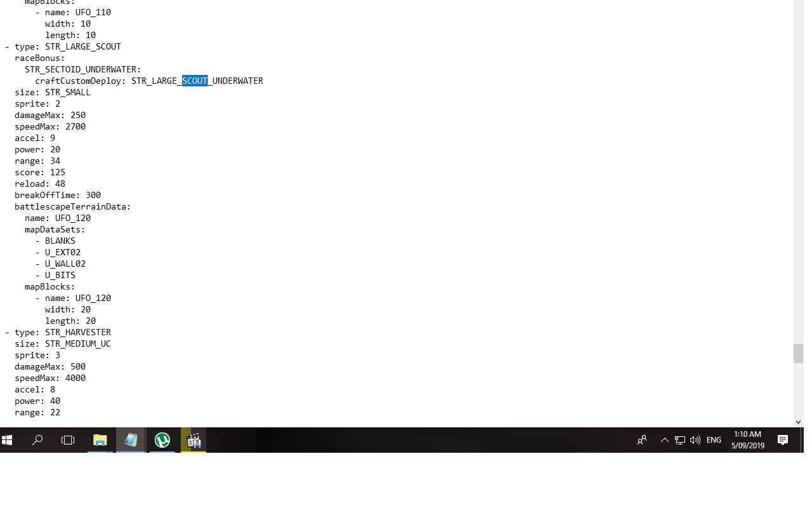Click the 'length: 20' line
This screenshot has height=508, width=812.
tap(70, 321)
